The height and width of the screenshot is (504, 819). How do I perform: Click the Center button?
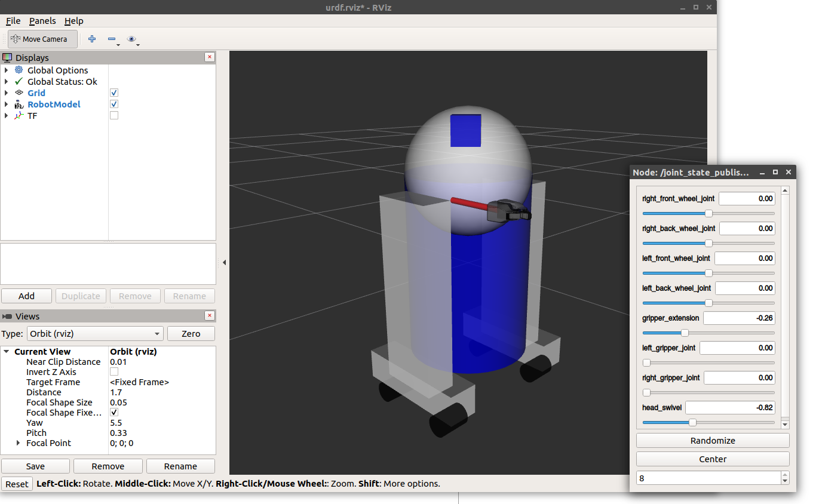click(x=713, y=459)
